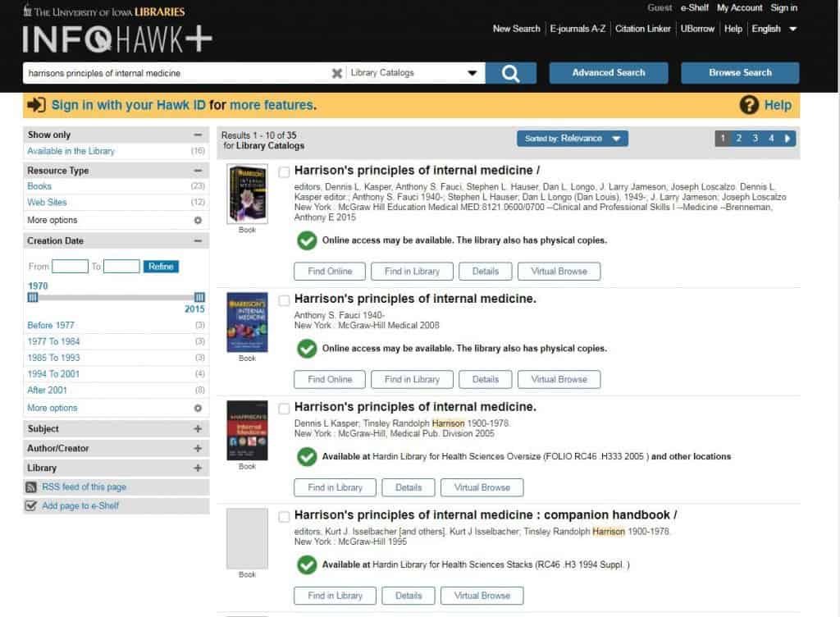
Task: Click Details for the 2005 edition
Action: point(409,488)
